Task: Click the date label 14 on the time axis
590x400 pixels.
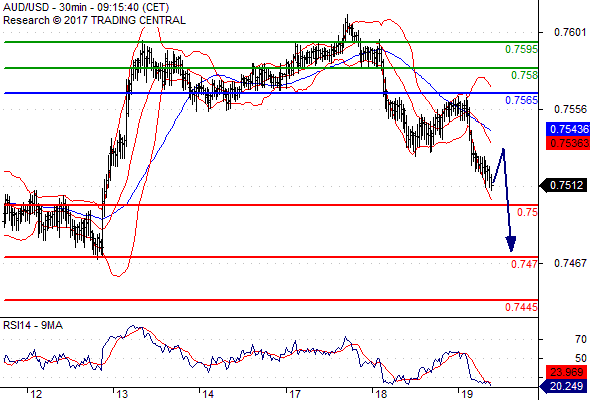Action: pyautogui.click(x=208, y=394)
